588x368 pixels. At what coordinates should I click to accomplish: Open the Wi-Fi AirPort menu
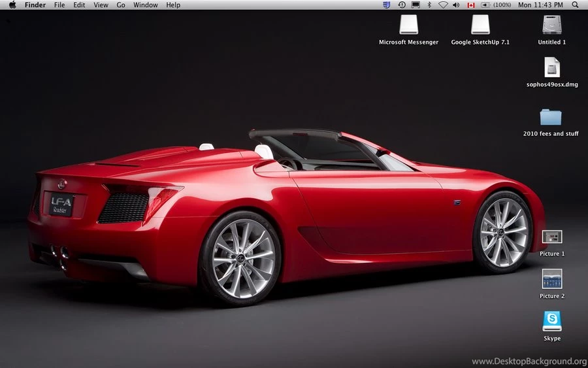click(x=443, y=5)
